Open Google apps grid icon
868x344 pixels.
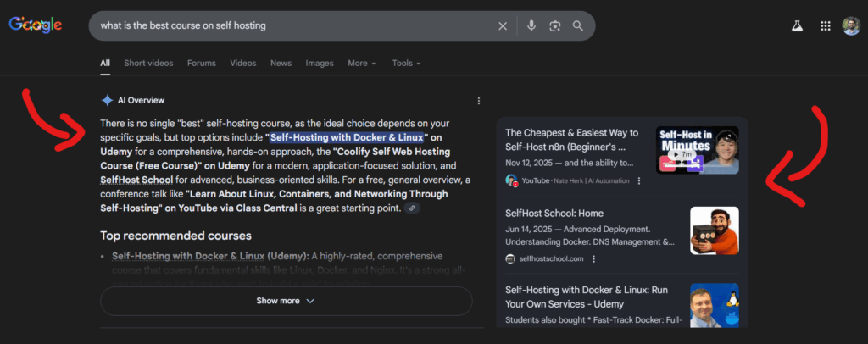point(826,26)
